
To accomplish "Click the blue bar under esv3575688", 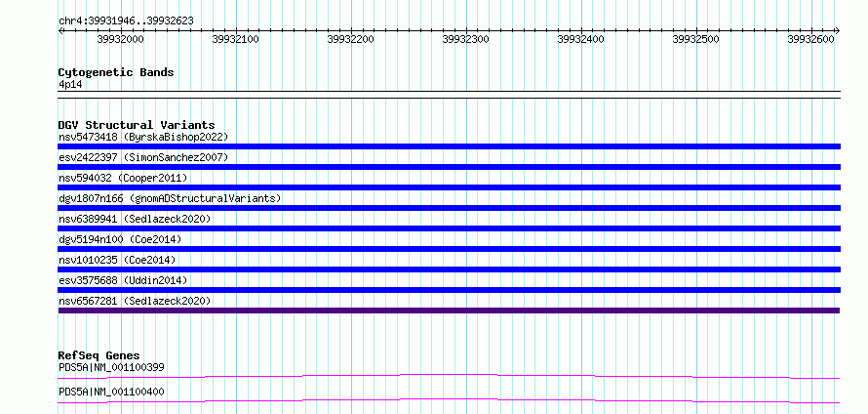I will pyautogui.click(x=449, y=290).
